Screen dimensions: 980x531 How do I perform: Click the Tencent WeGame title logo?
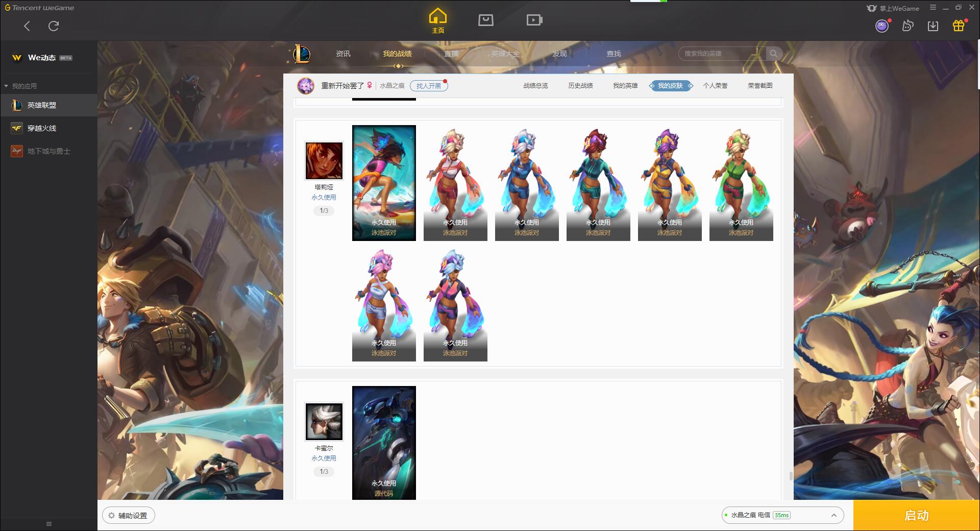39,8
